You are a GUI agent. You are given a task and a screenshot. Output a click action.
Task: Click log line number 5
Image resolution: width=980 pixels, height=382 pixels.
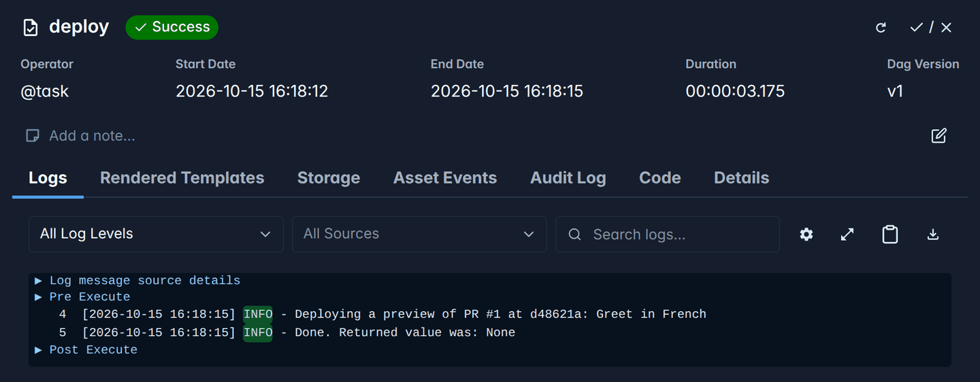pos(63,332)
